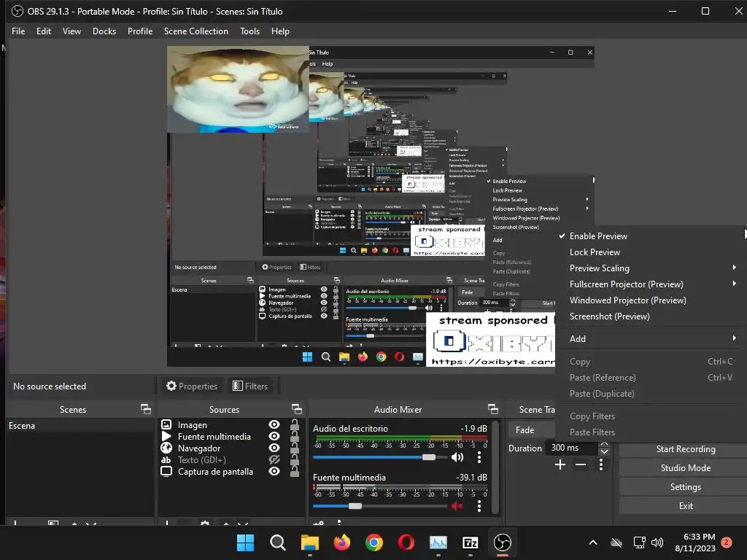The image size is (747, 560).
Task: Open the Profile menu
Action: pyautogui.click(x=140, y=31)
